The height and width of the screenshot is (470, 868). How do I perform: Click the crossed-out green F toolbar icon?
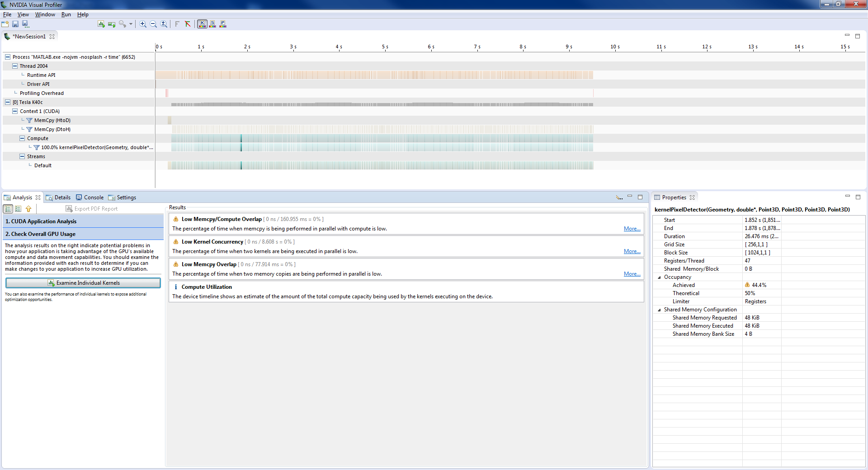pos(188,24)
